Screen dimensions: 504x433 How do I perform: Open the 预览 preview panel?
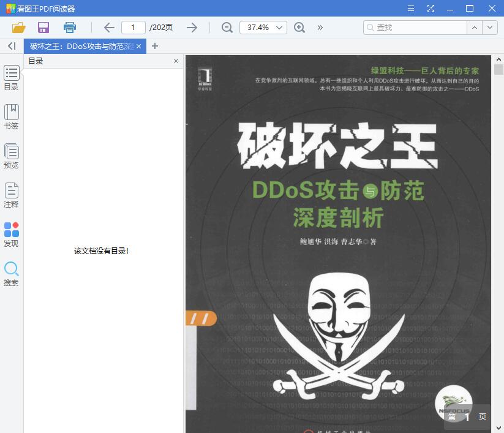11,156
